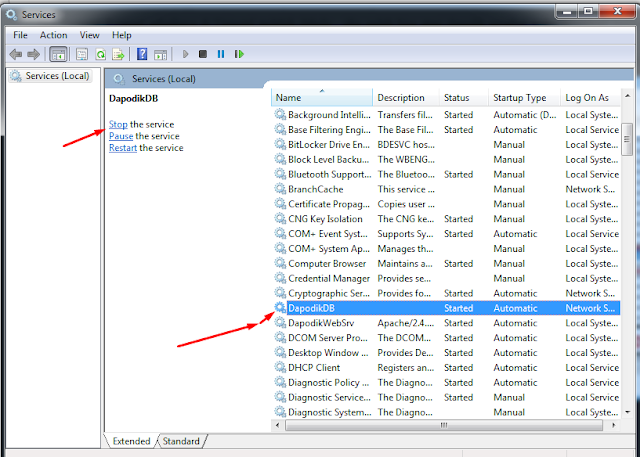Switch to the Extended tab
The height and width of the screenshot is (457, 640).
(x=131, y=441)
